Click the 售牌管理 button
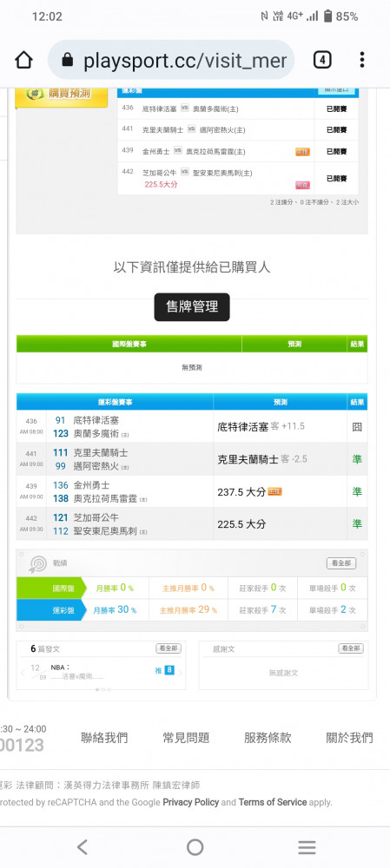 pos(192,306)
